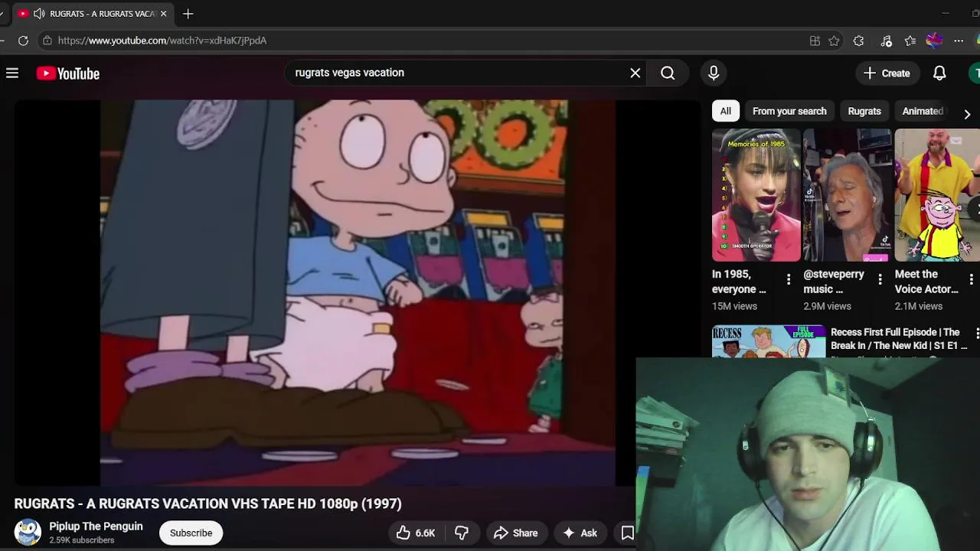The image size is (980, 551).
Task: Open the media control music note icon
Action: (886, 41)
